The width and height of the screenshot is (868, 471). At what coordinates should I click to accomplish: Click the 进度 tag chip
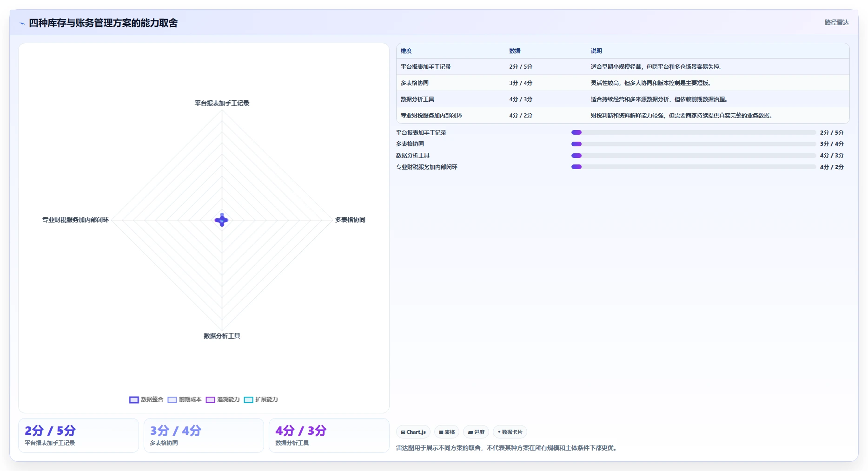tap(476, 432)
